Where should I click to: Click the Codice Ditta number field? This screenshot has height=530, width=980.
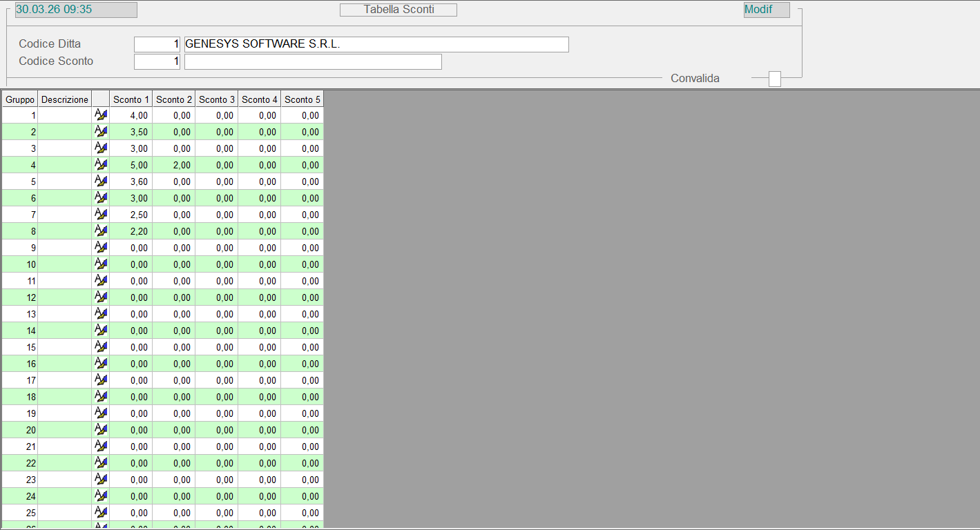(x=157, y=44)
